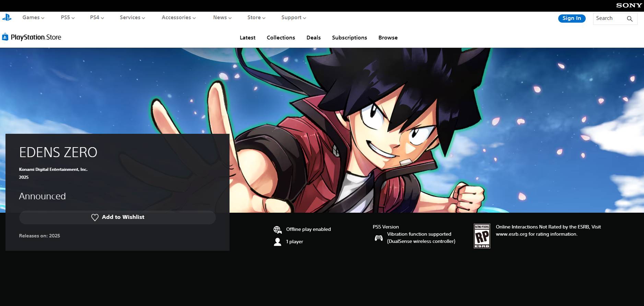The width and height of the screenshot is (644, 306).
Task: Open the Deals tab
Action: (313, 38)
